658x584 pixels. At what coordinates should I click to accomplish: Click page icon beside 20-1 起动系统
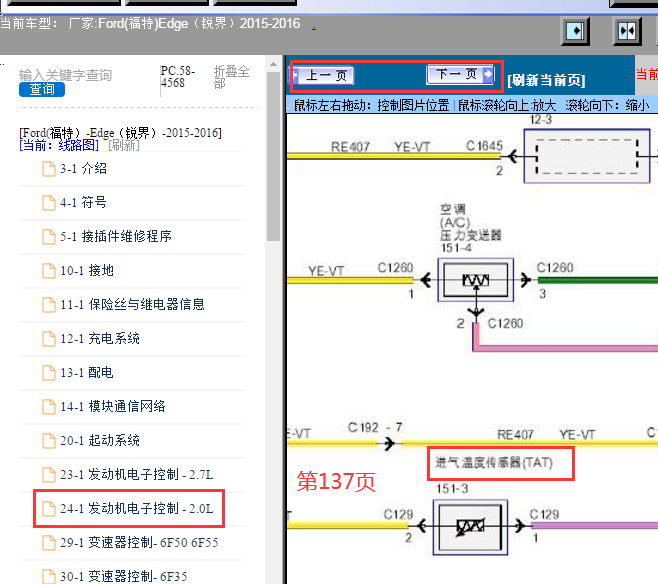pyautogui.click(x=49, y=441)
